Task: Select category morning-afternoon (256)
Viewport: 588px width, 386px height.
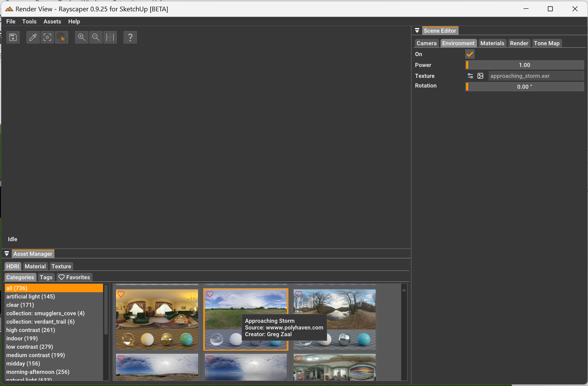Action: (x=54, y=372)
